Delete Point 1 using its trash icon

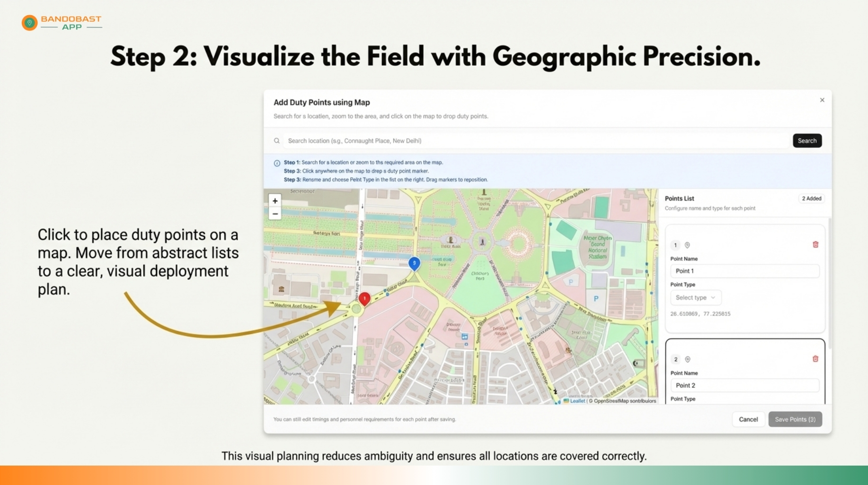tap(815, 245)
